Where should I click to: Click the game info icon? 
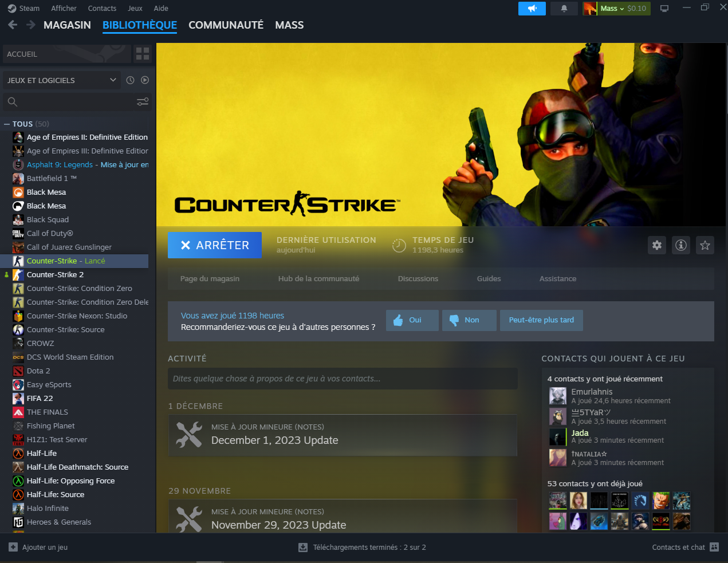click(681, 245)
